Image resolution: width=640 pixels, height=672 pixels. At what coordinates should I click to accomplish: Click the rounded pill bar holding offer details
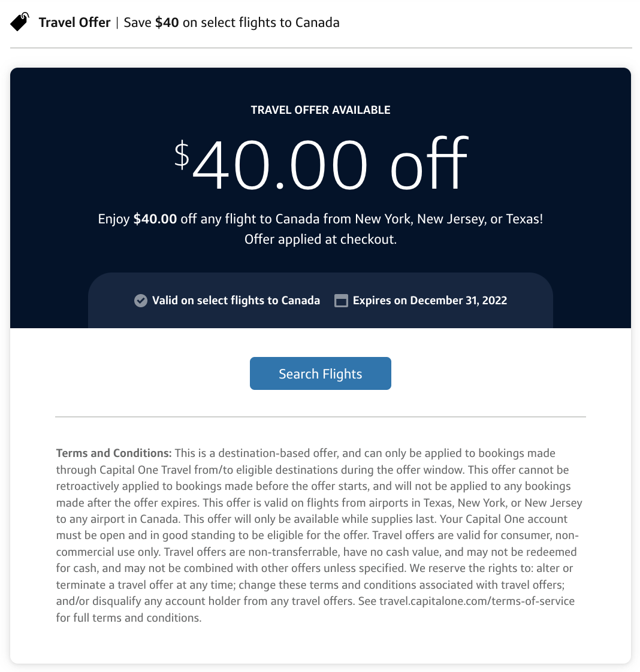pos(320,300)
